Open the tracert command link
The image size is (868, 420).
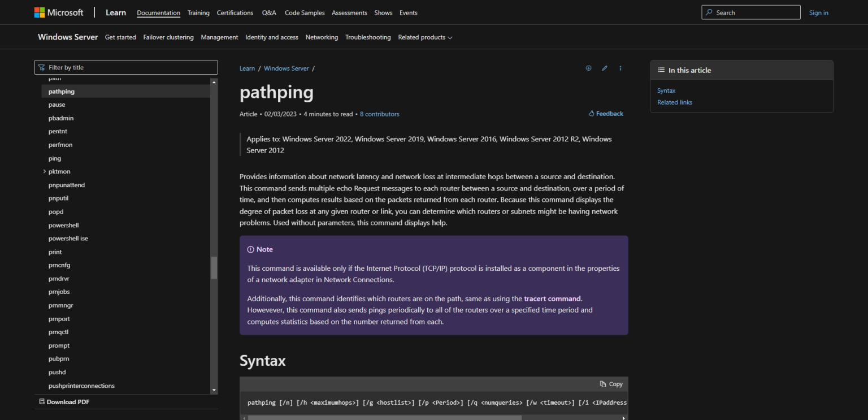coord(552,298)
